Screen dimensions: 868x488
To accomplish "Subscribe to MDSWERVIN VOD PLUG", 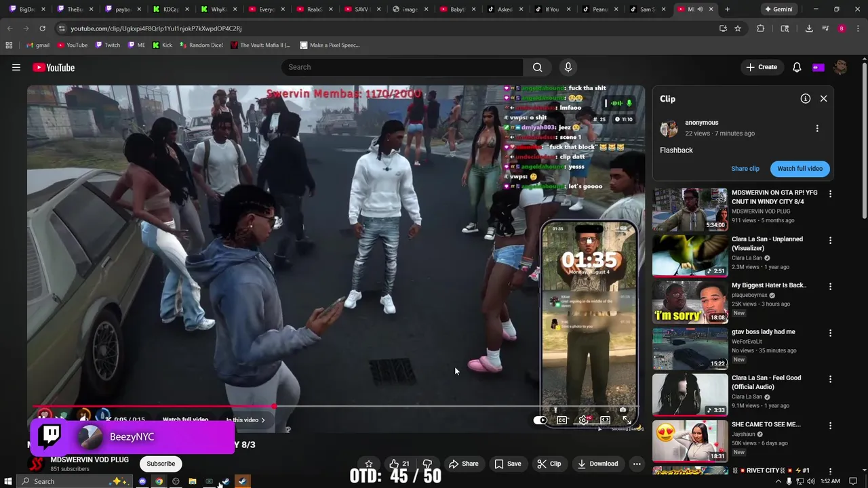I will tap(161, 464).
